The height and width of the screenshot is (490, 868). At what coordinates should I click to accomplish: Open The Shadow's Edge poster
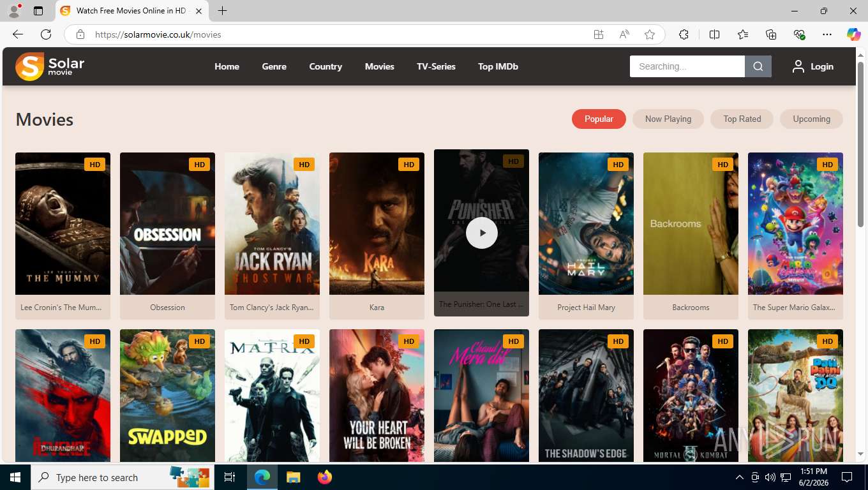(x=586, y=396)
